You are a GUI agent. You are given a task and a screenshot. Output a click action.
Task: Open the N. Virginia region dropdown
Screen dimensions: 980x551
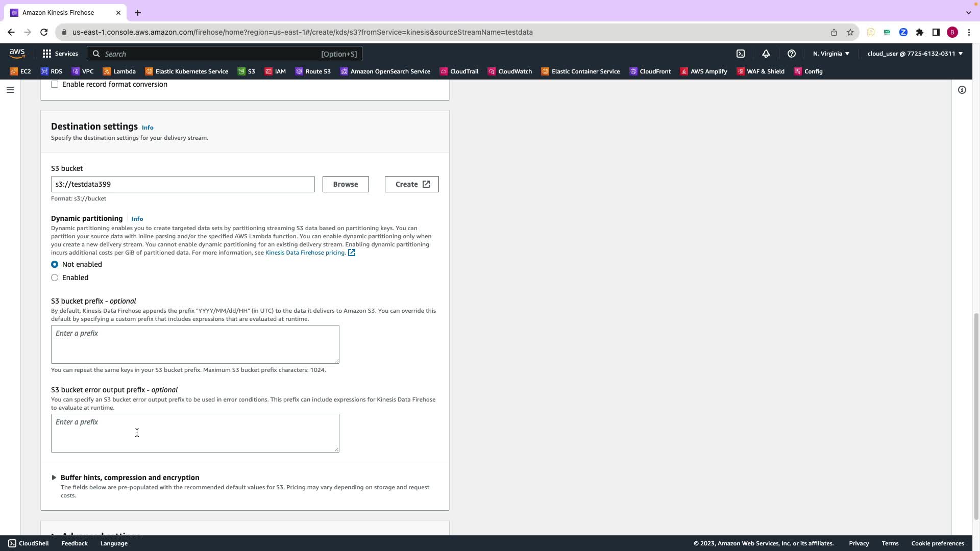(x=831, y=54)
